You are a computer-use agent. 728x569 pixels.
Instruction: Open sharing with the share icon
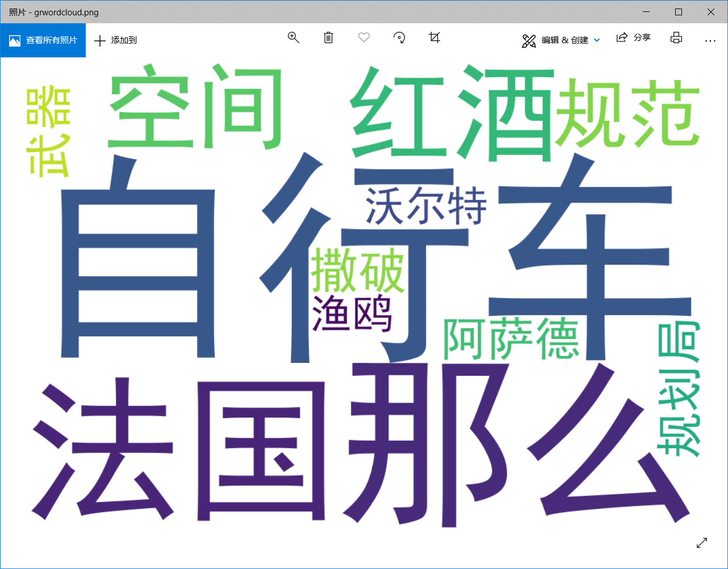point(622,37)
